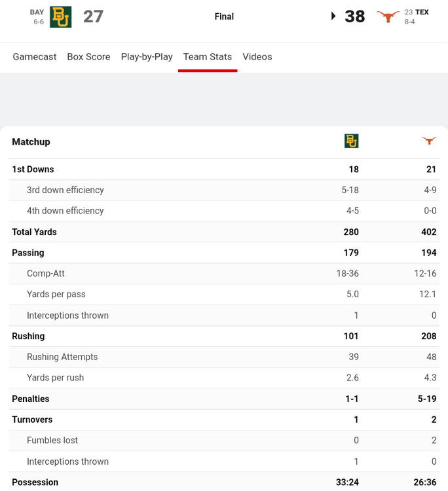Screen dimensions: 448x491
Task: Select the Longhorns logo in the Matchup table
Action: click(x=429, y=141)
